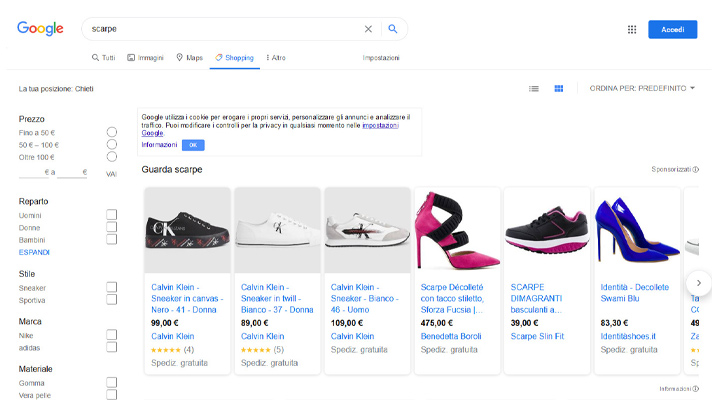
Task: Select the 'Fino a 50 €' price option
Action: point(112,132)
